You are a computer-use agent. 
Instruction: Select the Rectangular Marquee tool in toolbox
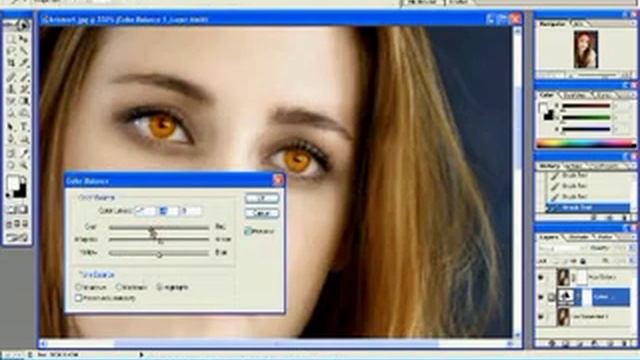[x=11, y=39]
